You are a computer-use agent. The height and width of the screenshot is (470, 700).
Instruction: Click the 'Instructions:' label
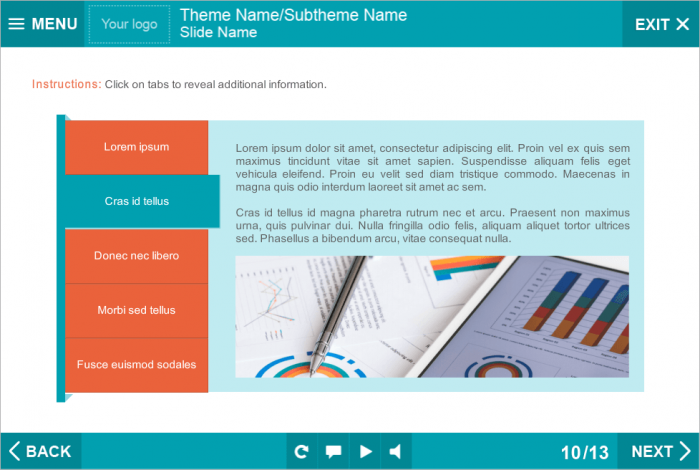point(67,84)
